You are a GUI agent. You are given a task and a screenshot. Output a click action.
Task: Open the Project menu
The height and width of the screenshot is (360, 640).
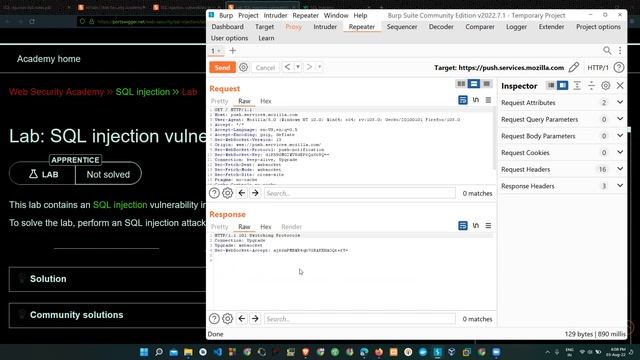point(248,15)
